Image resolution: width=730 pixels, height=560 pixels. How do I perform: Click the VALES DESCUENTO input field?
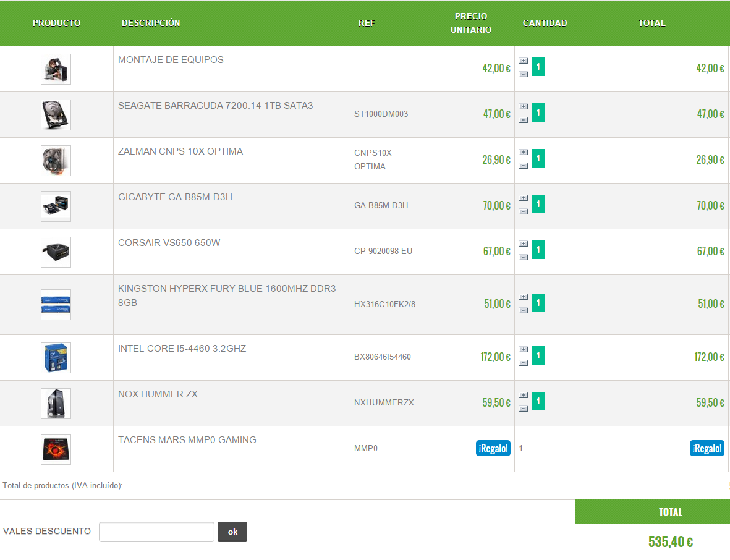pyautogui.click(x=156, y=532)
